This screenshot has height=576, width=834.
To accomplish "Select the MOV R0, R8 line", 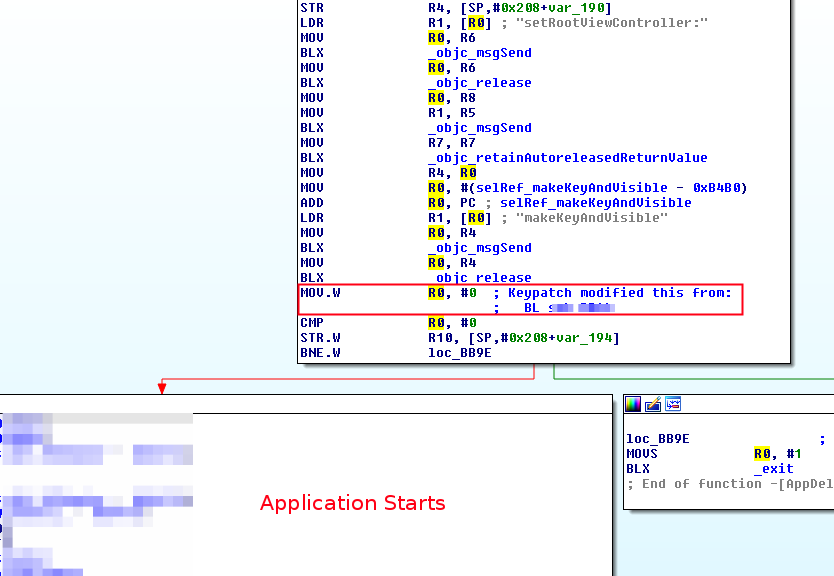I will point(388,98).
